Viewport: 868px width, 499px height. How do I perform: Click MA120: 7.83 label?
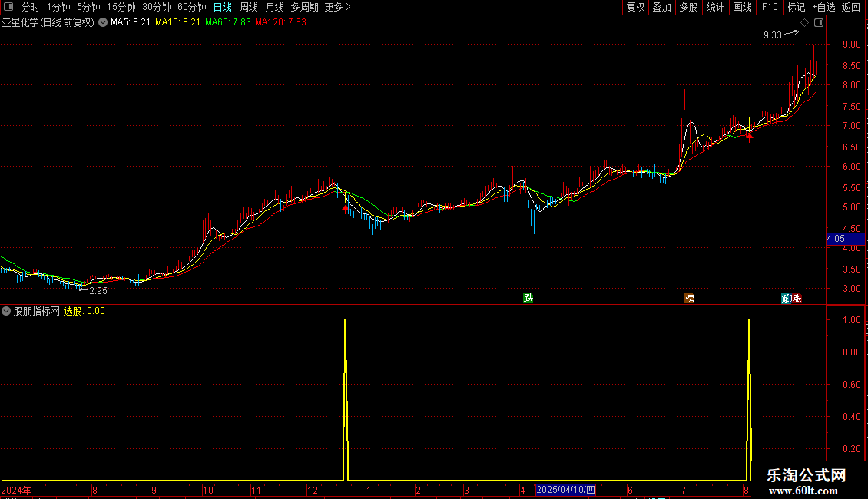click(x=280, y=22)
